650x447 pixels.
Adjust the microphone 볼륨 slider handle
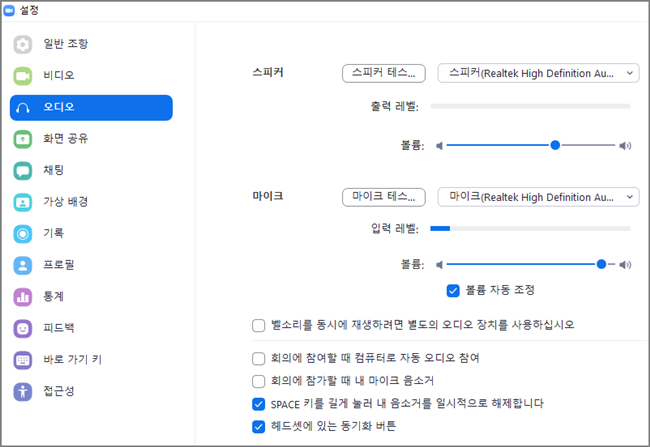coord(601,264)
